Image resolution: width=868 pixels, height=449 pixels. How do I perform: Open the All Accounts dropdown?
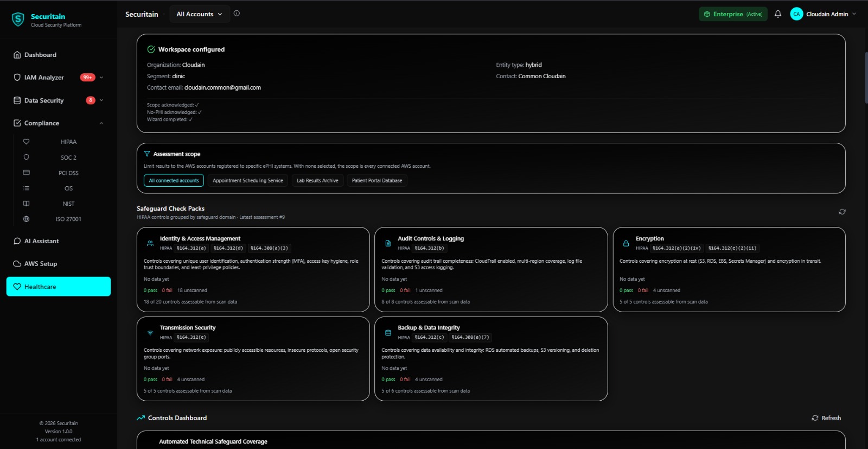(x=199, y=14)
